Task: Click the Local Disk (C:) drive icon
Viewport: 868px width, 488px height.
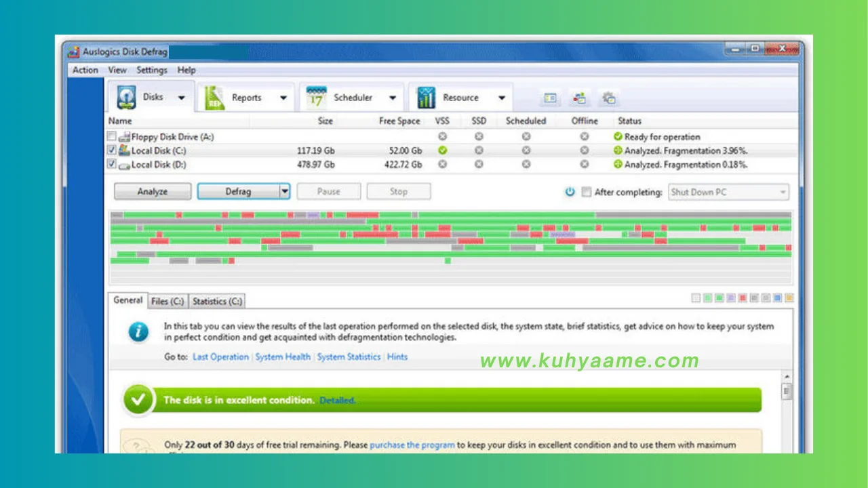Action: [x=124, y=150]
